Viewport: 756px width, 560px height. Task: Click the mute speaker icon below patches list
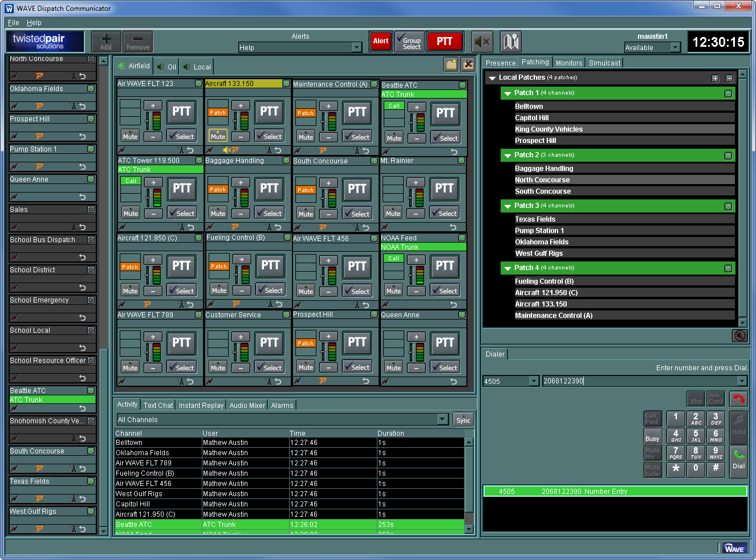pyautogui.click(x=739, y=336)
